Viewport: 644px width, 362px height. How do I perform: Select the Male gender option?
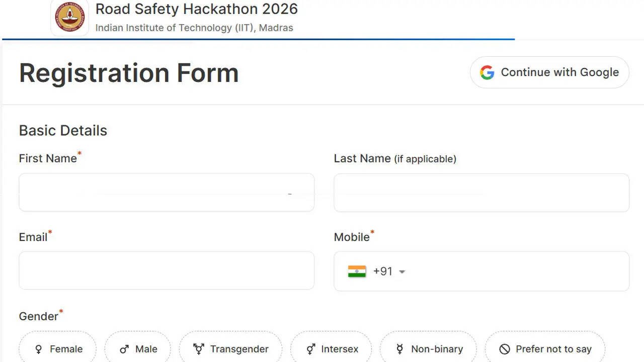tap(137, 348)
